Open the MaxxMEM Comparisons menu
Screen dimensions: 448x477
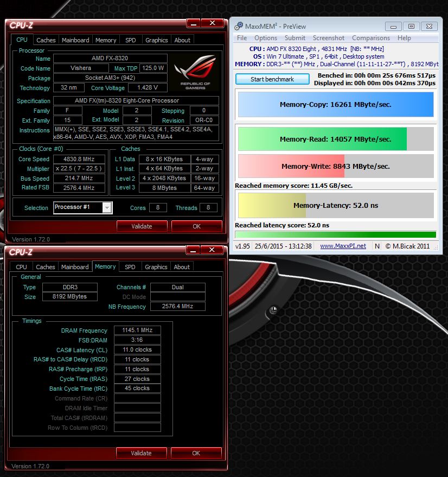[371, 38]
